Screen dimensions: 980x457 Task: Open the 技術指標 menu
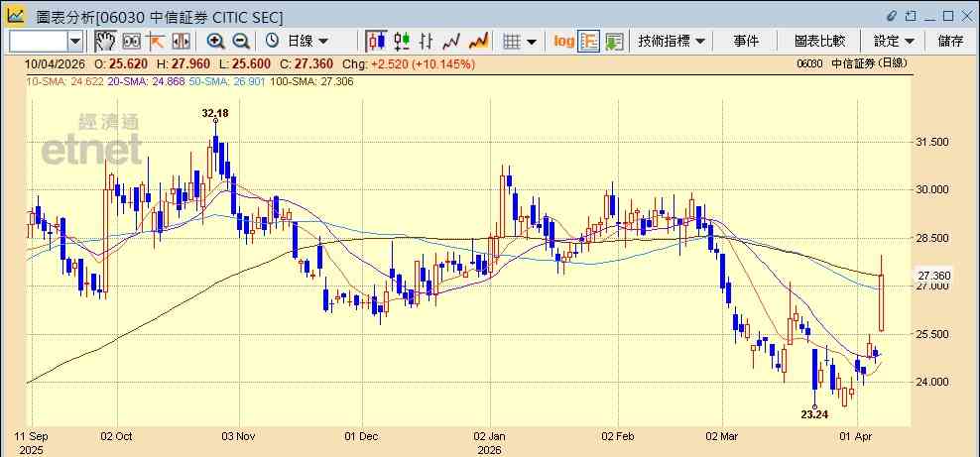(x=672, y=42)
